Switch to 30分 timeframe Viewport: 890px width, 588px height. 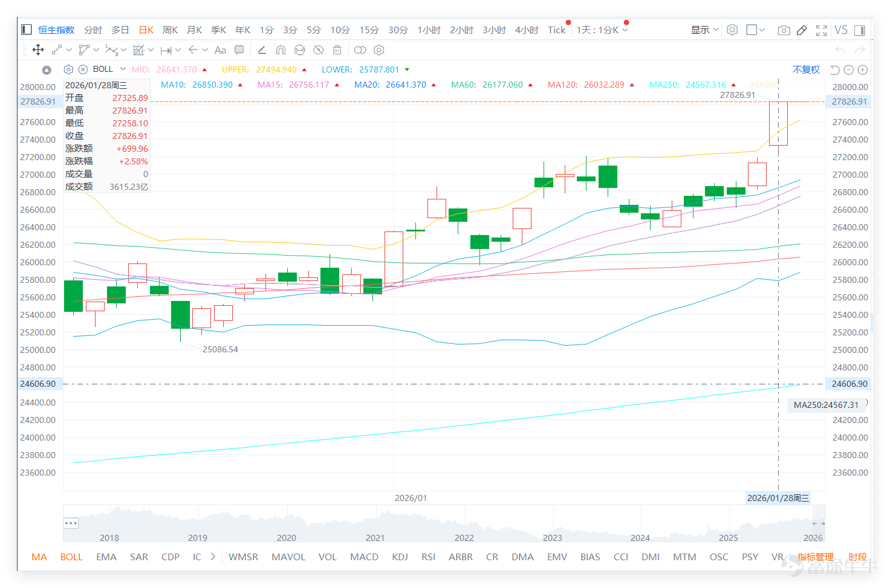pyautogui.click(x=398, y=30)
